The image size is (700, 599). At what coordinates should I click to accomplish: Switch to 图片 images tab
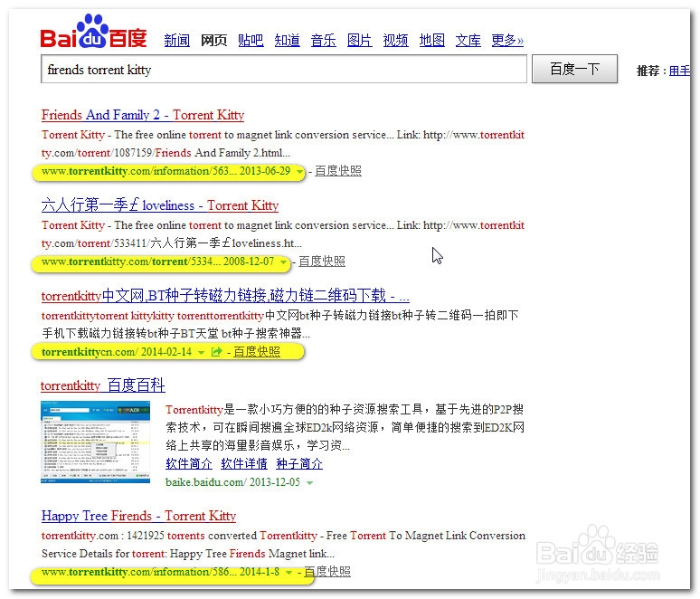click(359, 40)
